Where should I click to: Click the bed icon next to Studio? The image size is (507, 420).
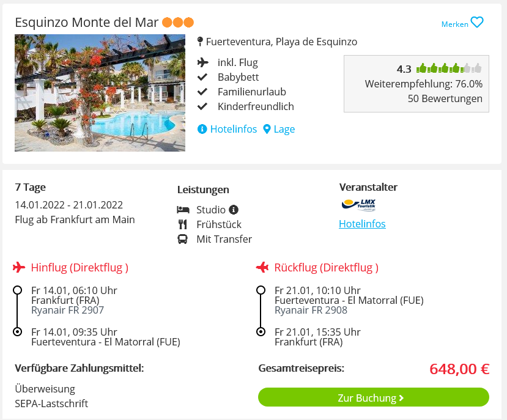[183, 210]
